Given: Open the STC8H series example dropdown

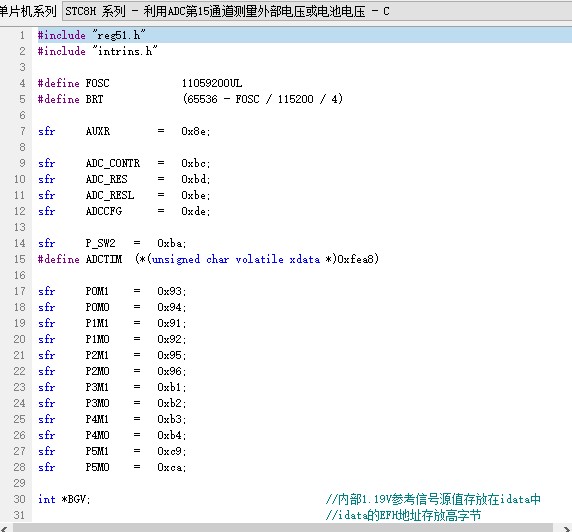Looking at the screenshot, I should [317, 11].
